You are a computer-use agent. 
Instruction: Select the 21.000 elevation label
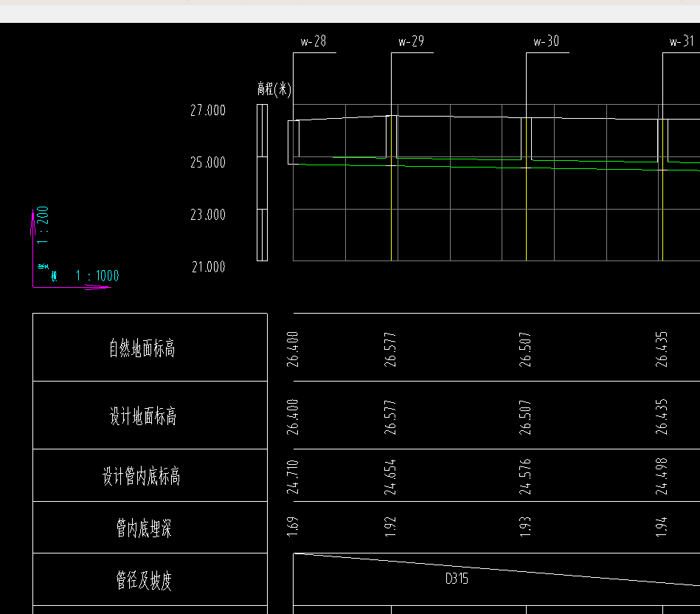tap(209, 267)
